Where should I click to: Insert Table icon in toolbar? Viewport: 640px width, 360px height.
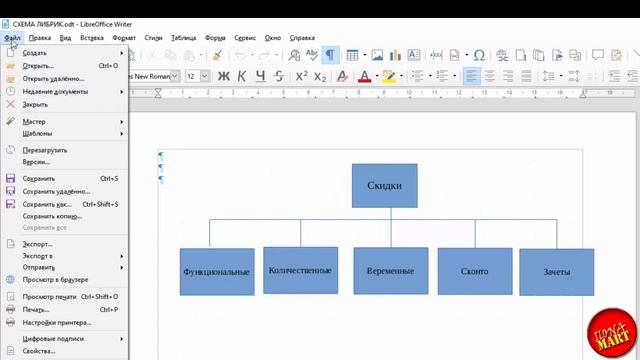(x=352, y=55)
